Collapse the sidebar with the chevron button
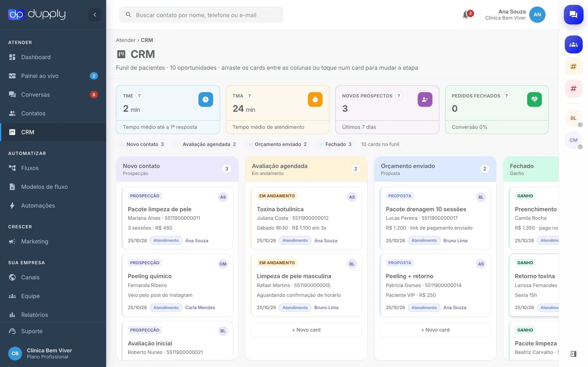588x367 pixels. point(95,15)
